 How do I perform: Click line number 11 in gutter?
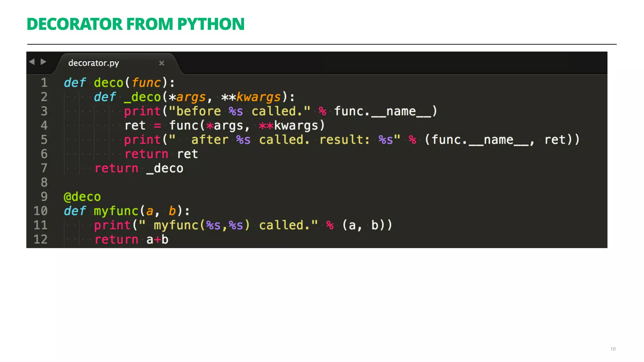point(41,225)
